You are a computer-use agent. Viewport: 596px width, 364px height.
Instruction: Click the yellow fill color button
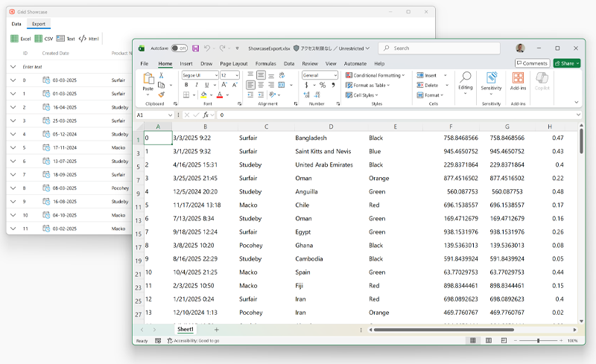pos(203,95)
